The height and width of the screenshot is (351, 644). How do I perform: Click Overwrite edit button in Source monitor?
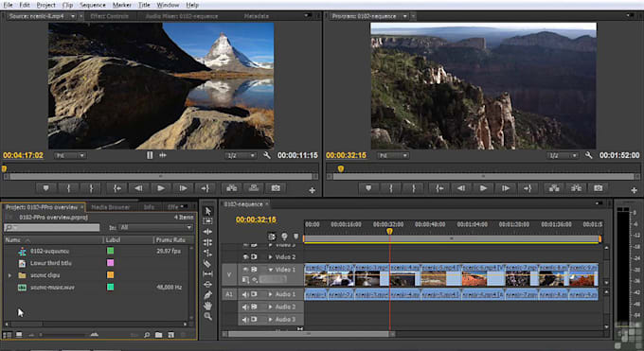[x=254, y=188]
